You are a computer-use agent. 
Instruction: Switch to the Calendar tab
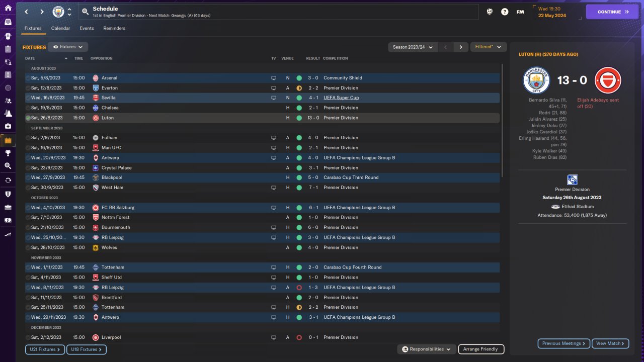pyautogui.click(x=60, y=28)
